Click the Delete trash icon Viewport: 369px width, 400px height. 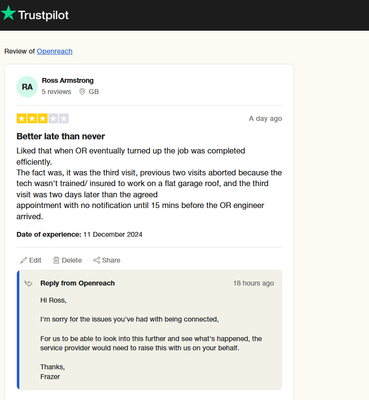[56, 260]
